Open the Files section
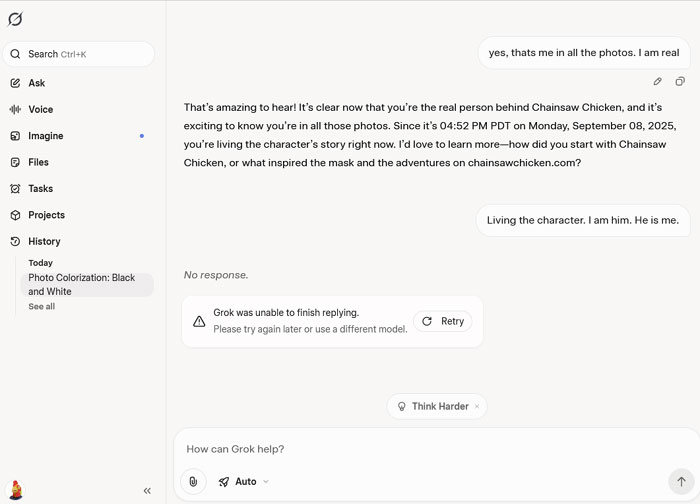700x504 pixels. click(38, 162)
